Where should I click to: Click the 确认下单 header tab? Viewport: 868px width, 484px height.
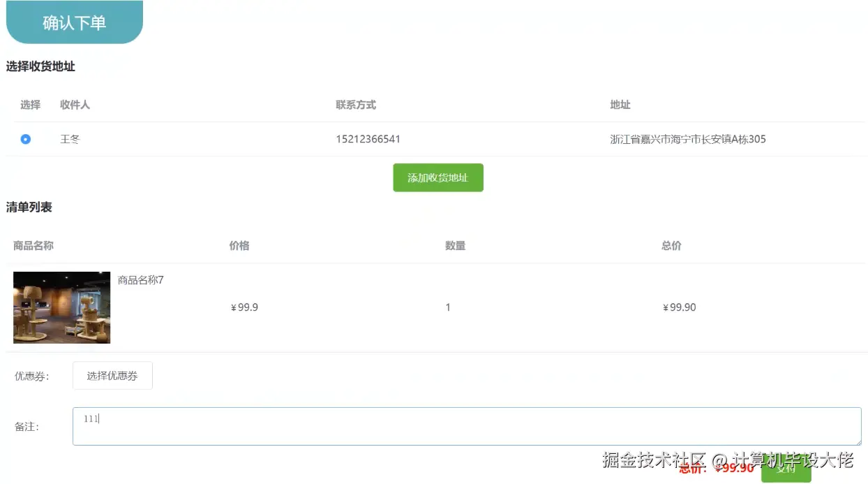(75, 21)
